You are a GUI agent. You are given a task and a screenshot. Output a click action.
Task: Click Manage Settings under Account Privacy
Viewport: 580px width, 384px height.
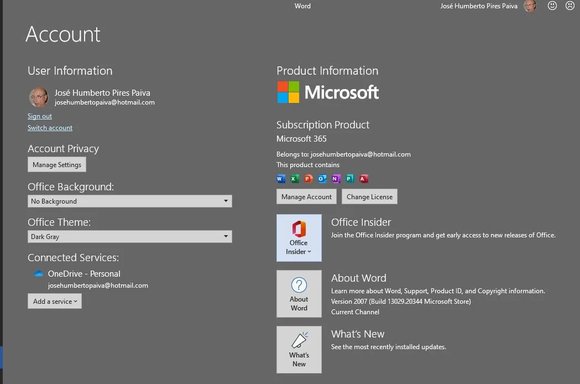57,165
